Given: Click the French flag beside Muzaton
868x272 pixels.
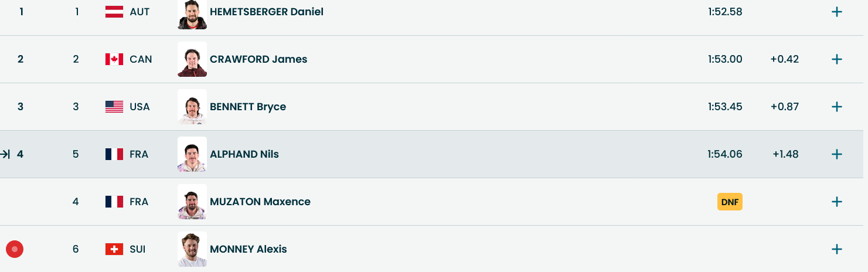Looking at the screenshot, I should (114, 202).
